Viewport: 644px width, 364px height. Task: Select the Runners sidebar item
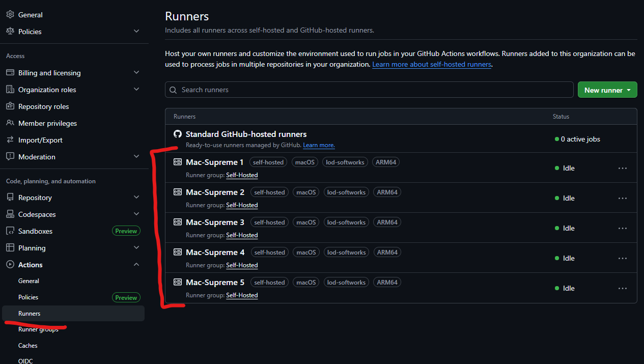(74, 314)
